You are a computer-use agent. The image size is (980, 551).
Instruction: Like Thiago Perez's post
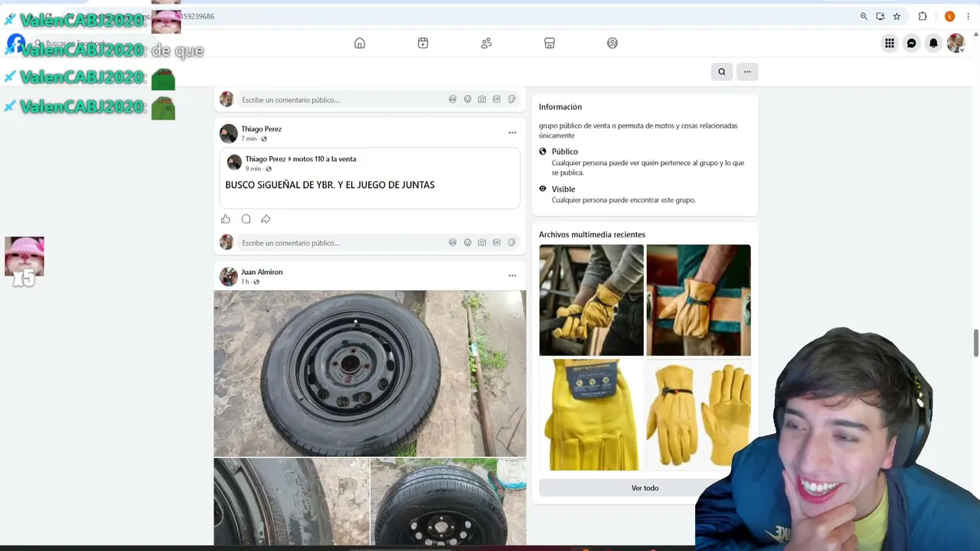click(226, 219)
